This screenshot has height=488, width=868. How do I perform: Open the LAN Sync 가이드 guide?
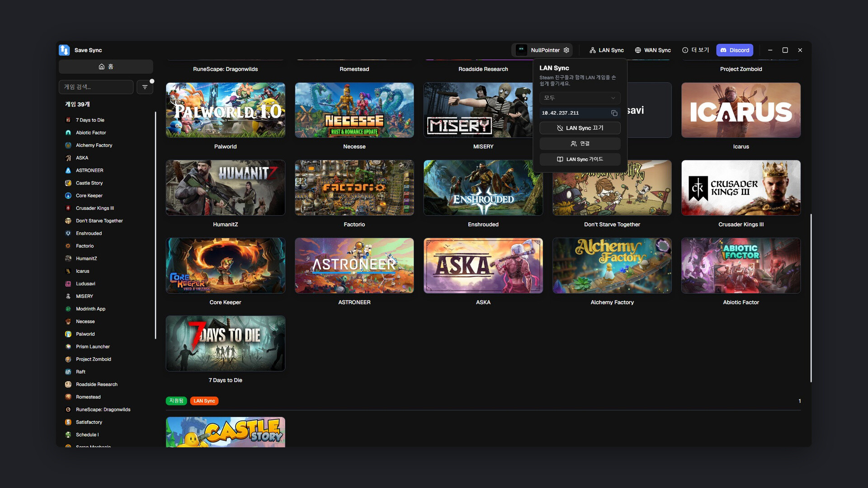tap(580, 159)
